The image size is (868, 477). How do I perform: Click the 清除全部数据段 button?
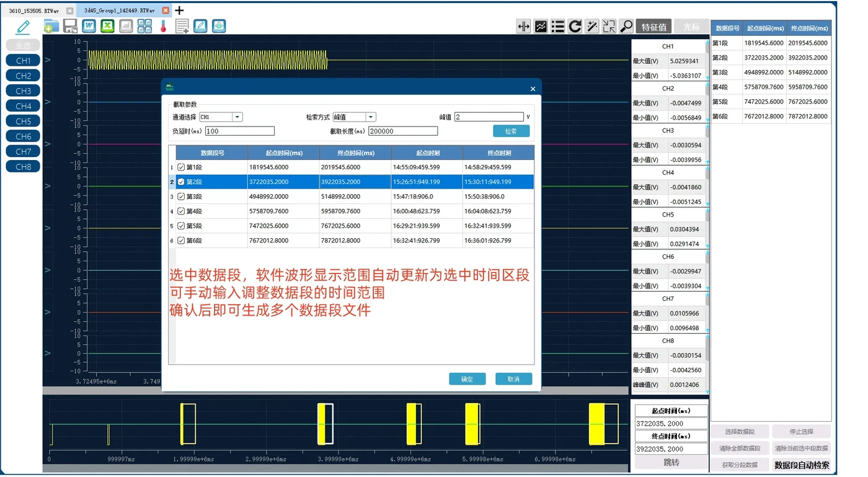(x=740, y=448)
